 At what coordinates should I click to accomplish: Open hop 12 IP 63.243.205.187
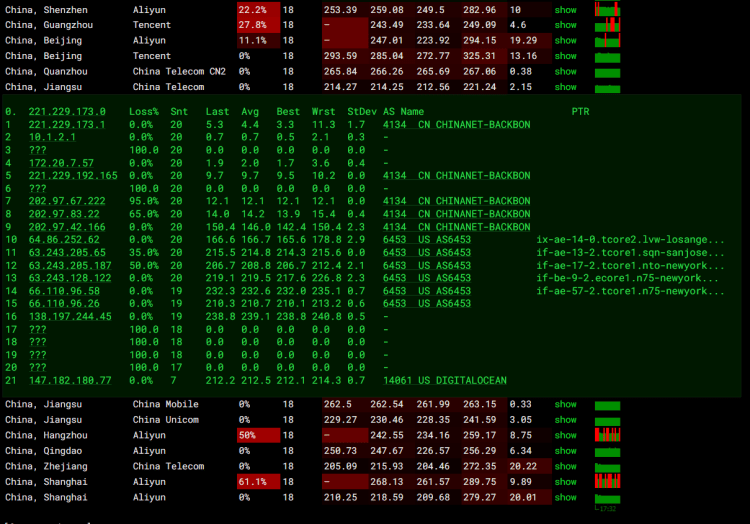(70, 266)
